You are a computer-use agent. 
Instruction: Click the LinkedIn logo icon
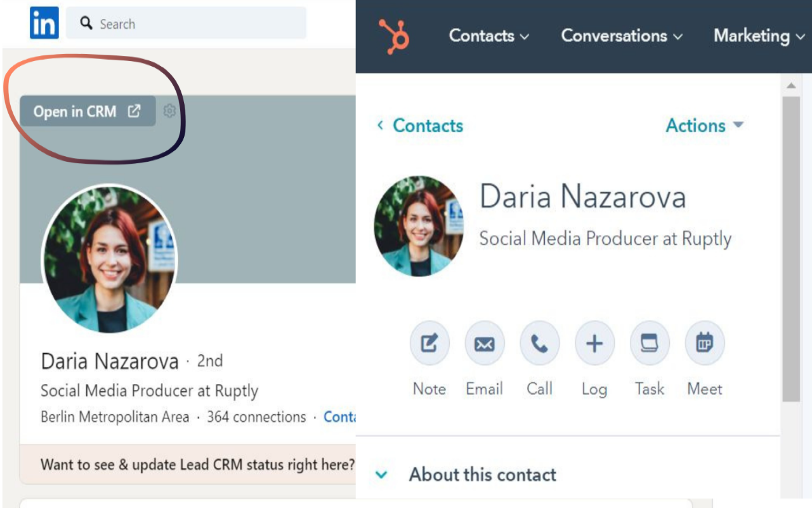pos(44,23)
